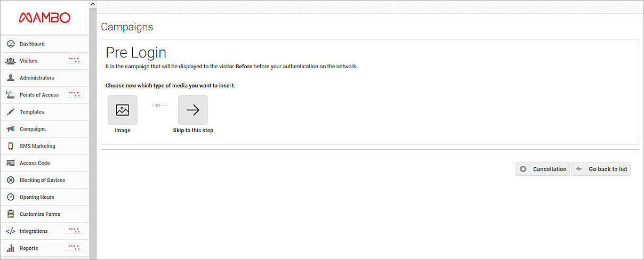Choose the Image media type tile
644x260 pixels.
tap(123, 110)
